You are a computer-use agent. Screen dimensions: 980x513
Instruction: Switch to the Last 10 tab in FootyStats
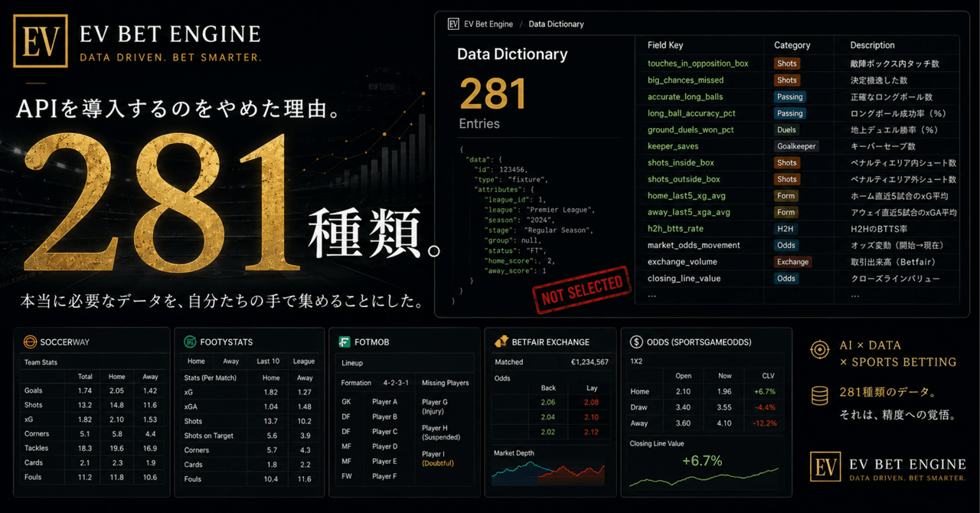pos(268,361)
